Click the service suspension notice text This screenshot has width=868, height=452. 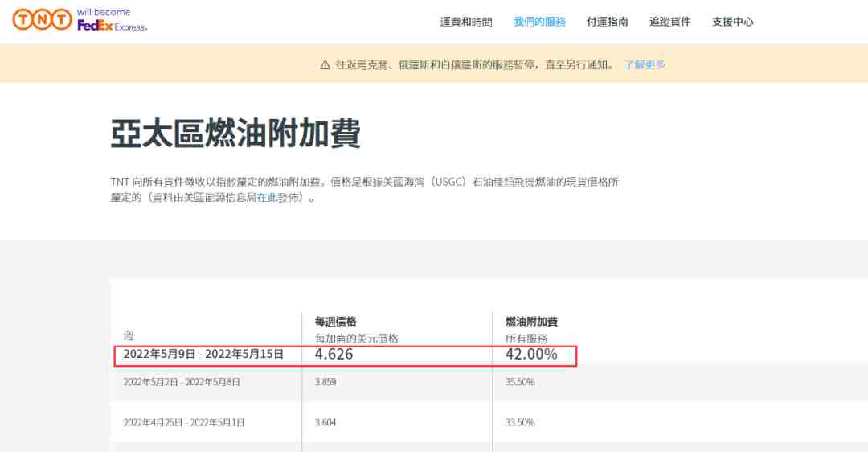point(475,65)
